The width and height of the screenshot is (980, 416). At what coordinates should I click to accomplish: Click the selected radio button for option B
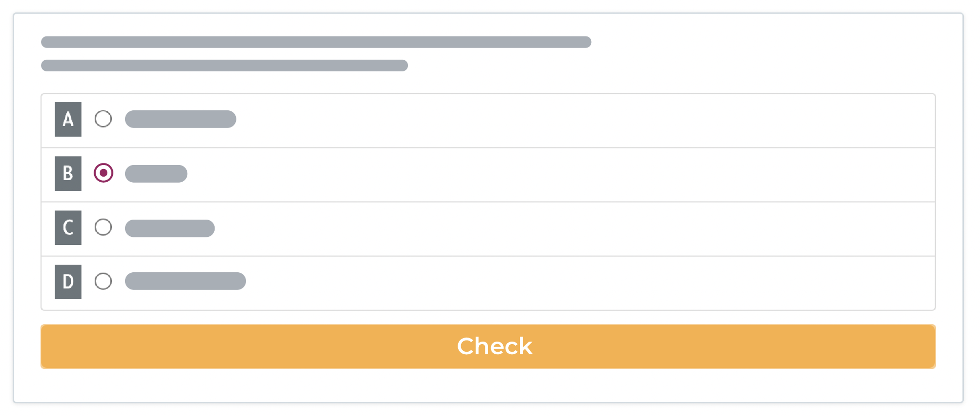103,173
